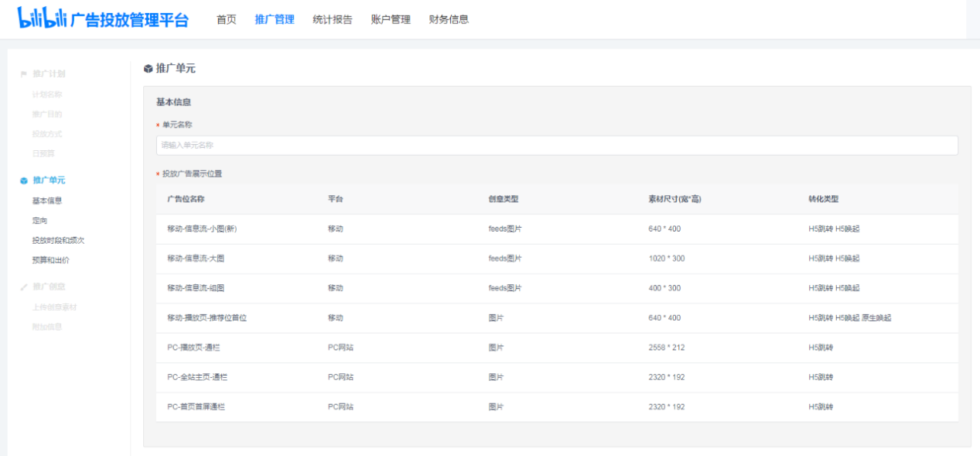This screenshot has height=456, width=980.
Task: Open 财务信息 in top navigation
Action: point(449,20)
